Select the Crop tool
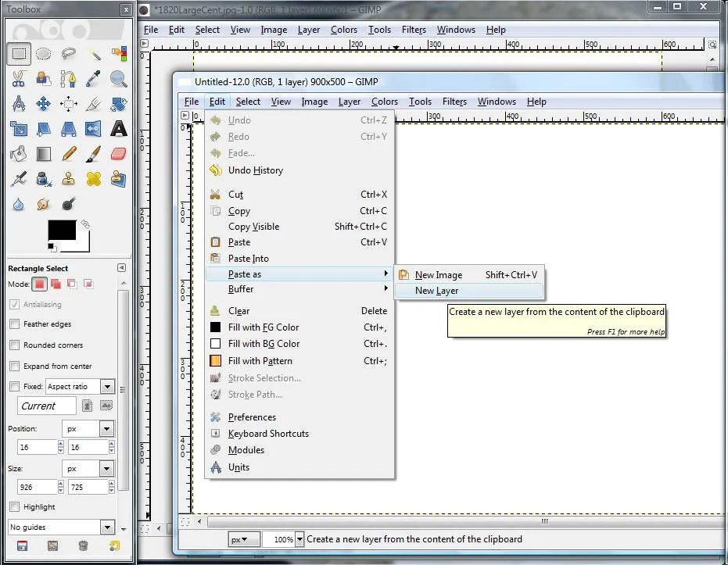This screenshot has height=565, width=728. [94, 103]
